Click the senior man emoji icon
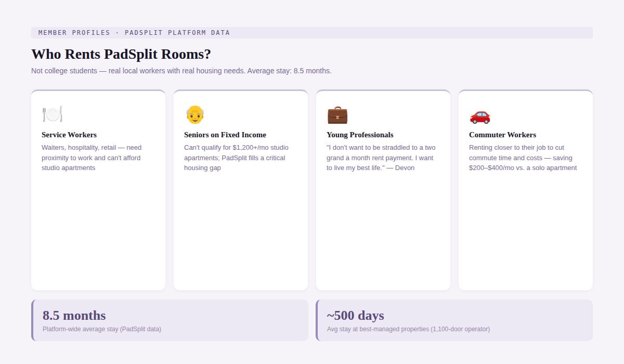 coord(195,114)
